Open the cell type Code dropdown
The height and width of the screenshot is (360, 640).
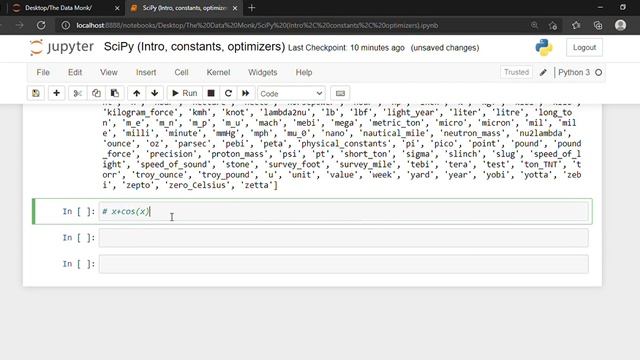291,93
